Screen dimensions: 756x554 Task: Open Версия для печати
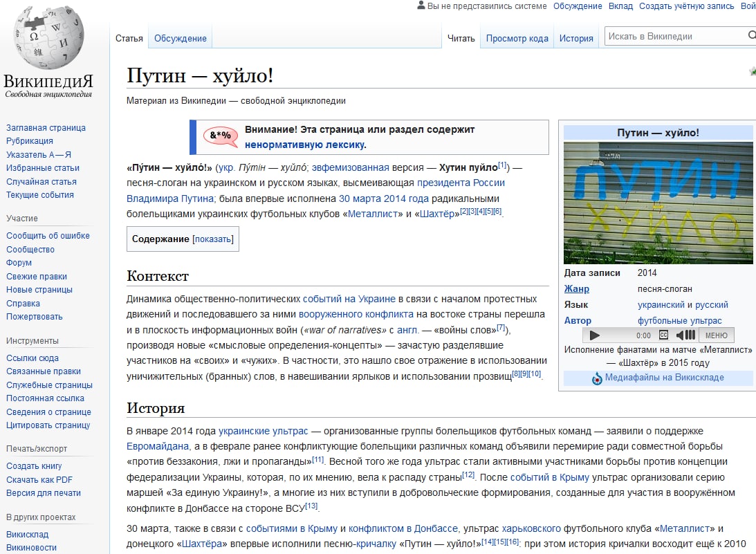pyautogui.click(x=44, y=493)
